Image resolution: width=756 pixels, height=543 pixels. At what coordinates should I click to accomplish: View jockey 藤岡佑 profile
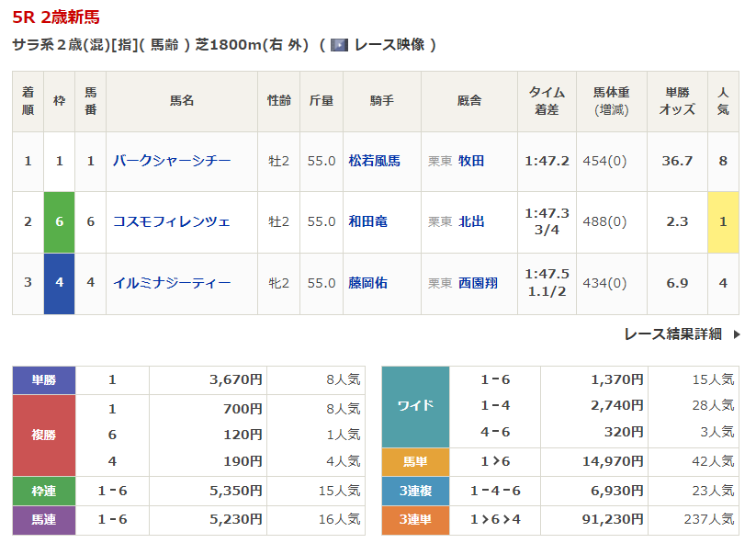(367, 283)
